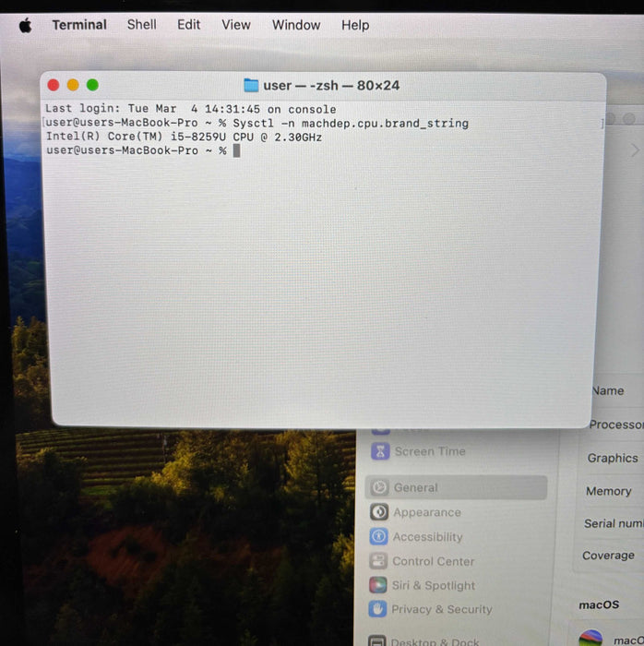Viewport: 644px width, 646px height.
Task: Open Accessibility settings
Action: pyautogui.click(x=427, y=537)
